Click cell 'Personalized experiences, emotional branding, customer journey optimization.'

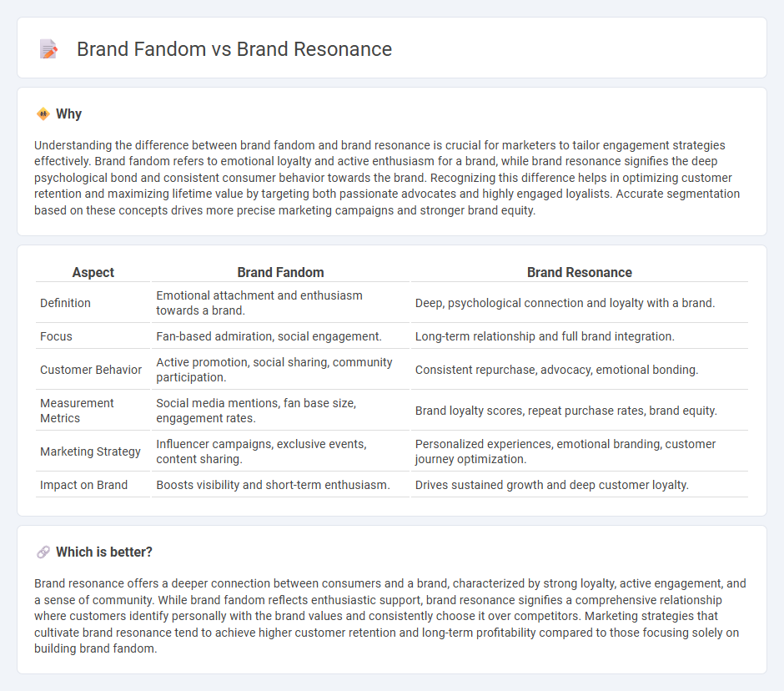coord(580,451)
